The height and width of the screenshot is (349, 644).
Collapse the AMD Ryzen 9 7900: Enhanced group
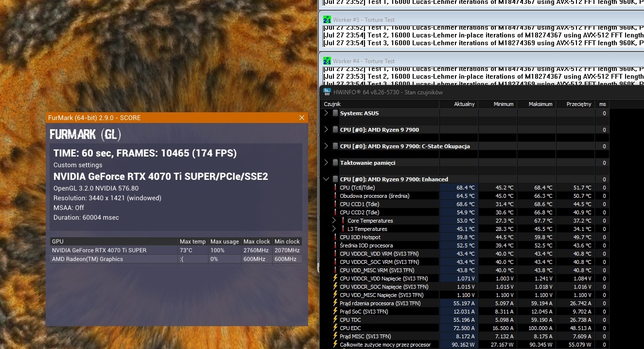coord(326,179)
